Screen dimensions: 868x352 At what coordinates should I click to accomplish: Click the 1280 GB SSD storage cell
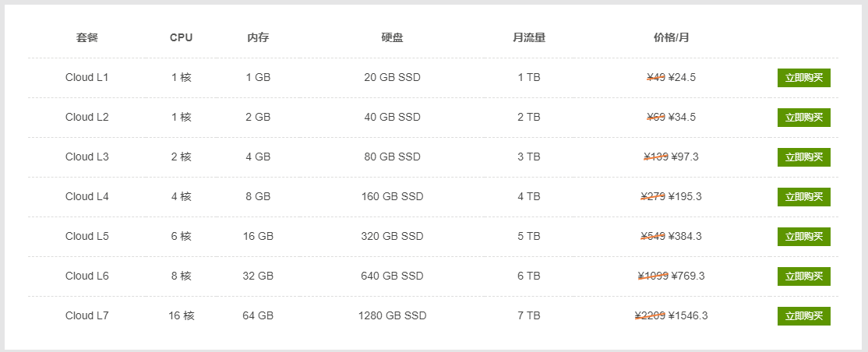pyautogui.click(x=393, y=316)
